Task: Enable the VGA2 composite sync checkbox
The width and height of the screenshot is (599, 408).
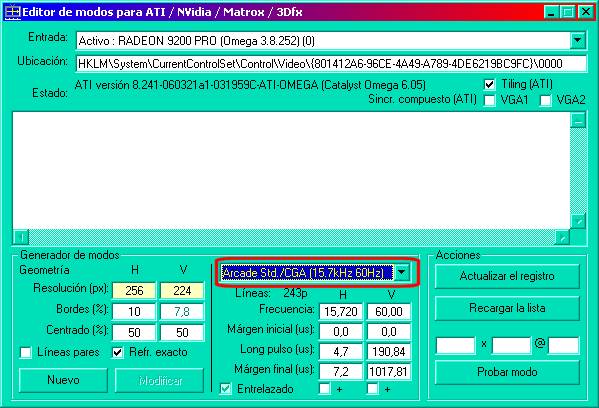Action: click(x=546, y=100)
